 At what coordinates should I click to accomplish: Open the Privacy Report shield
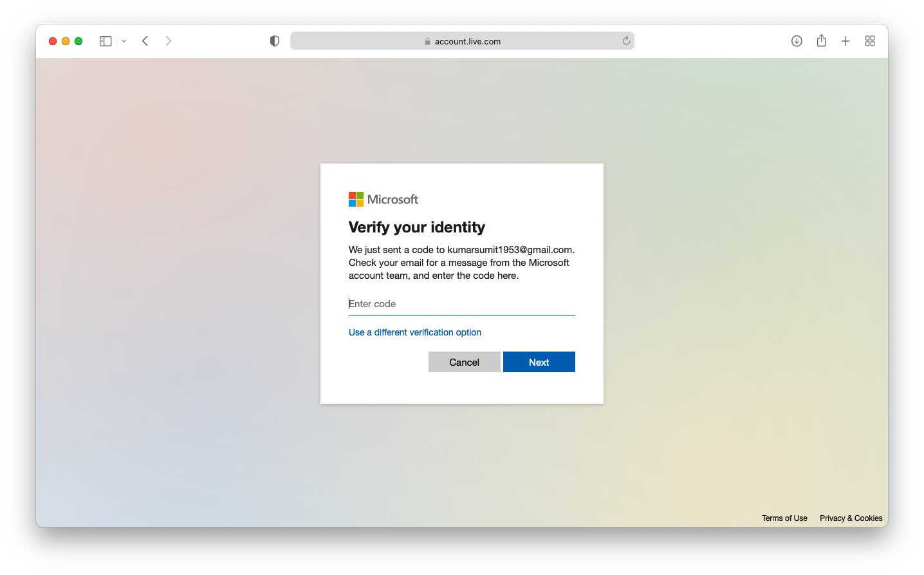coord(274,41)
